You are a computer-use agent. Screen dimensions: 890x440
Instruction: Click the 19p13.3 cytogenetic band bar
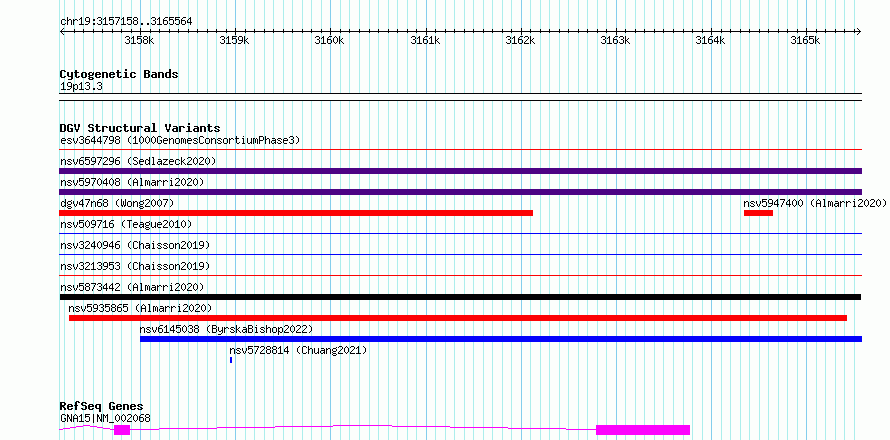click(460, 97)
